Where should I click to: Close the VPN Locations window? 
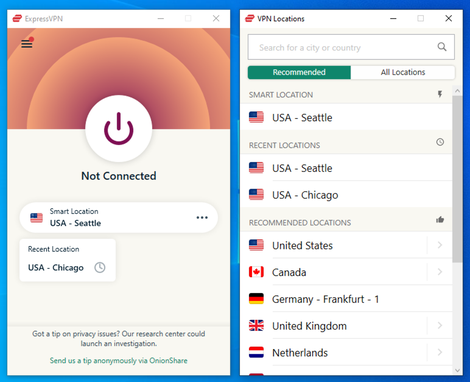pyautogui.click(x=449, y=18)
